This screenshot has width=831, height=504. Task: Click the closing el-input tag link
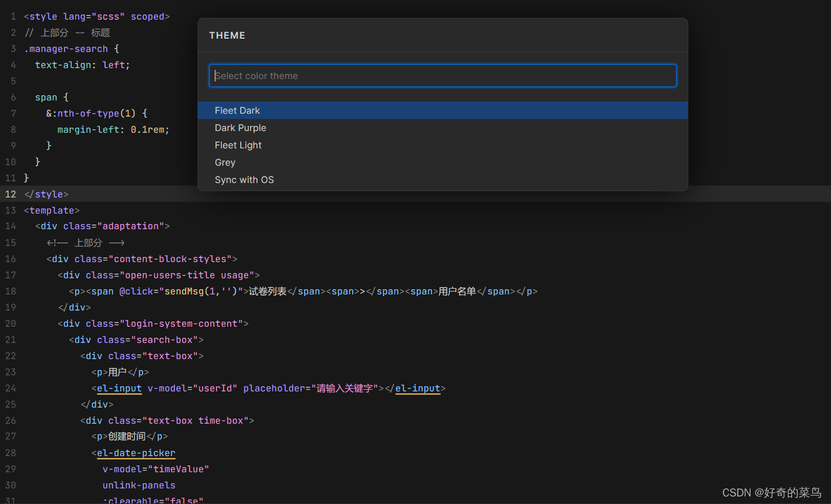click(418, 388)
